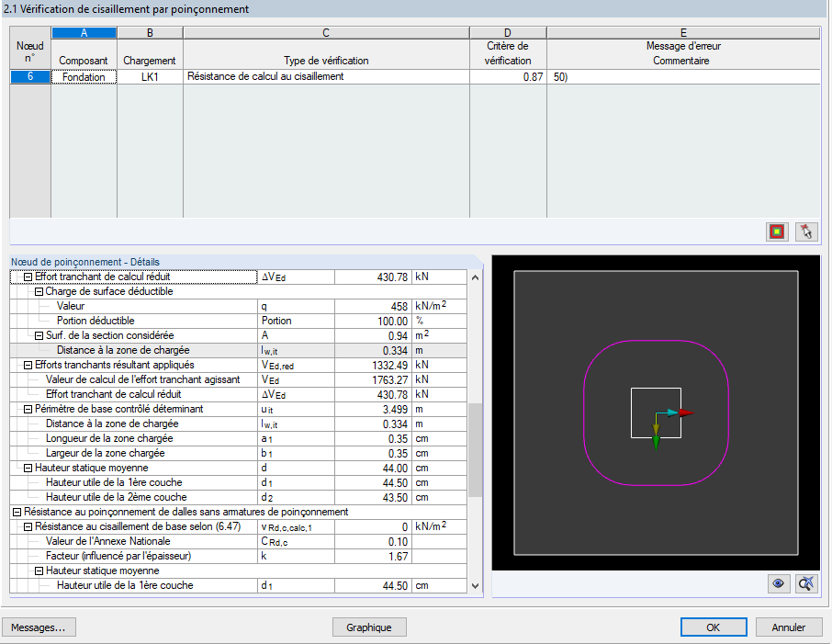Click the 1332.49 kN value
Viewport: 832px width, 644px height.
(373, 366)
